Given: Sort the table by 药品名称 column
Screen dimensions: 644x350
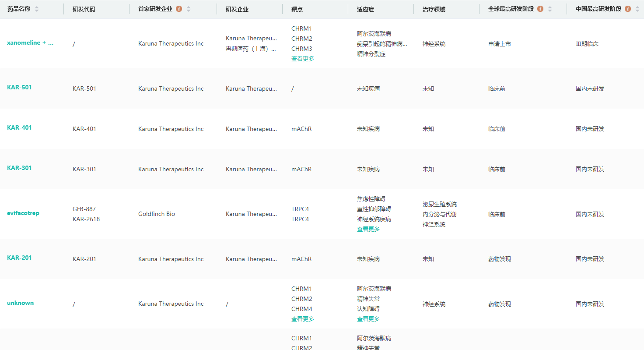Looking at the screenshot, I should [37, 9].
